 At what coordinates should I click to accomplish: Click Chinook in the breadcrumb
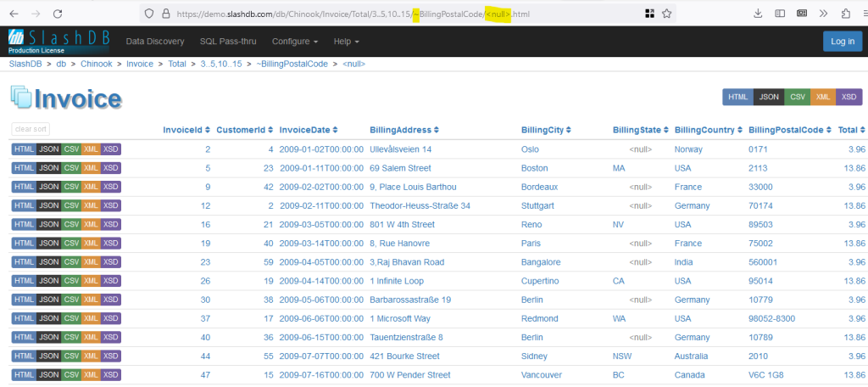pyautogui.click(x=97, y=64)
